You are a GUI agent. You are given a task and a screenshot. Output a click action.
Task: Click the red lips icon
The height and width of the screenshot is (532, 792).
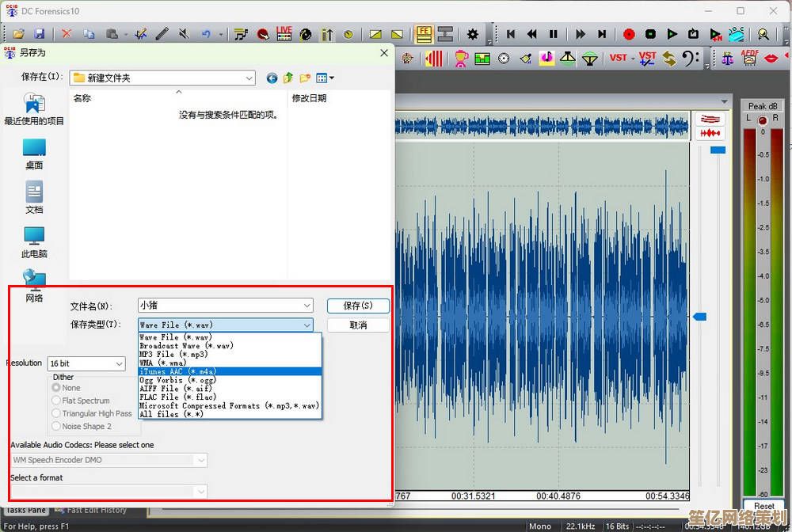[771, 59]
